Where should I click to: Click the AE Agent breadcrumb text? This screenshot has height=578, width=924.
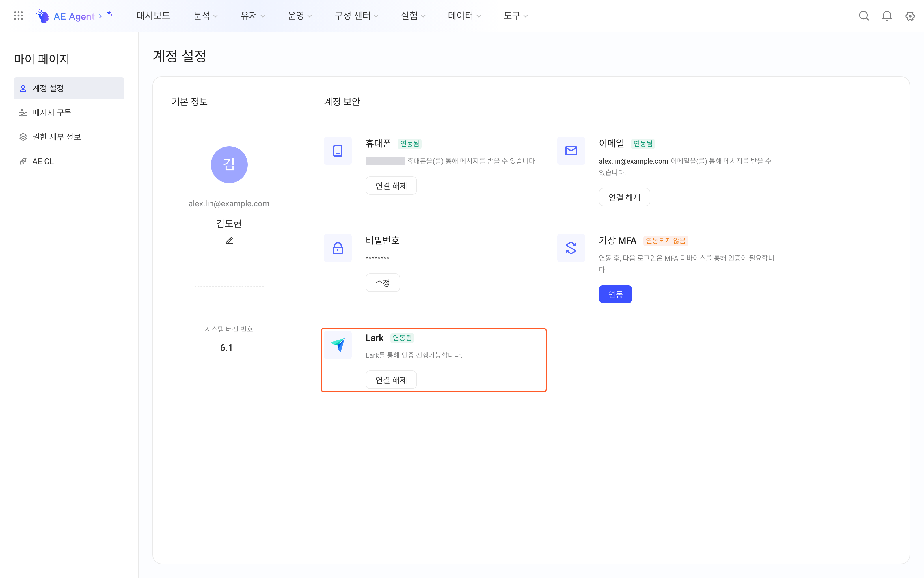tap(74, 16)
